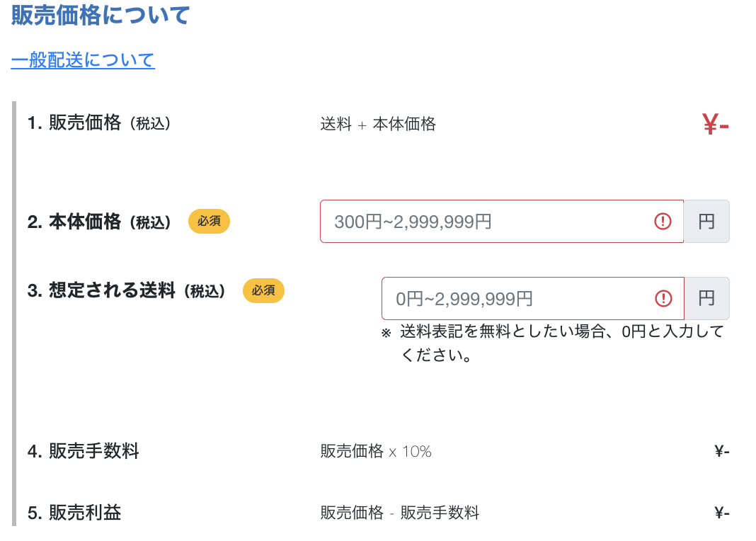Click the 必須 badge on 想定される送料

263,290
